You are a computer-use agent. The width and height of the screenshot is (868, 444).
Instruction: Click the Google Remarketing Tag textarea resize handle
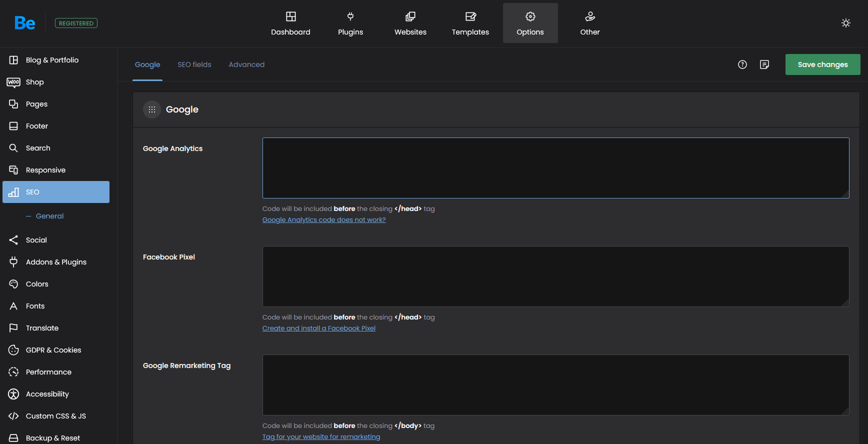(845, 411)
